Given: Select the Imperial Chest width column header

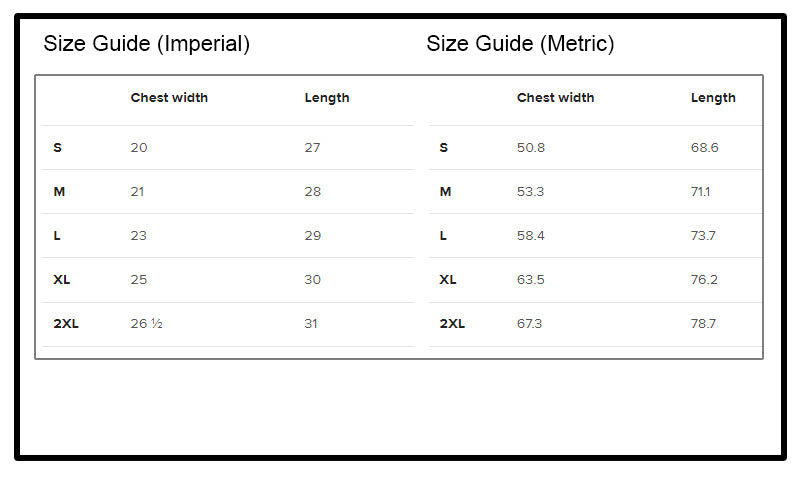Looking at the screenshot, I should click(x=169, y=98).
